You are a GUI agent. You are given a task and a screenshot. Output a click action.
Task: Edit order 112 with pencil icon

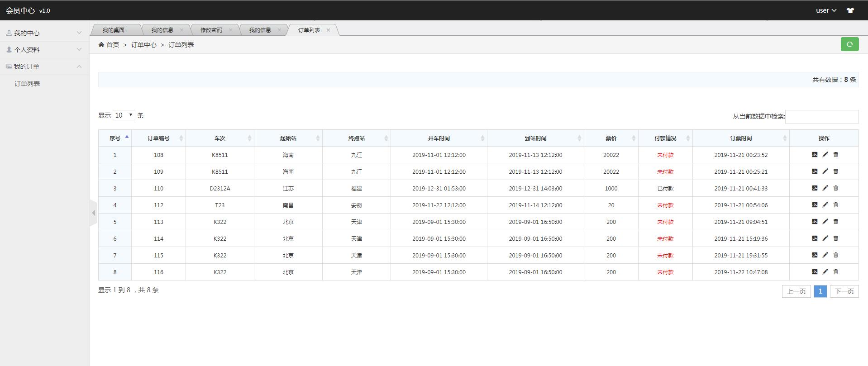(x=825, y=205)
